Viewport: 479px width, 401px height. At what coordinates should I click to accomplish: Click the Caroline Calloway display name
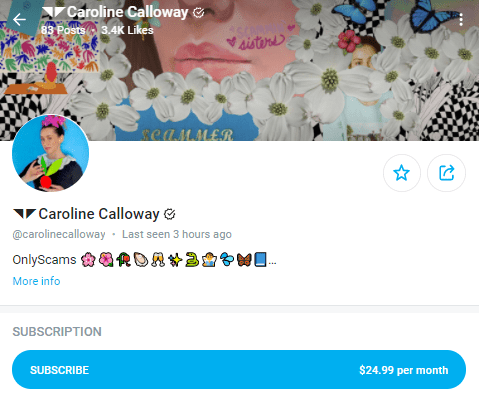99,214
